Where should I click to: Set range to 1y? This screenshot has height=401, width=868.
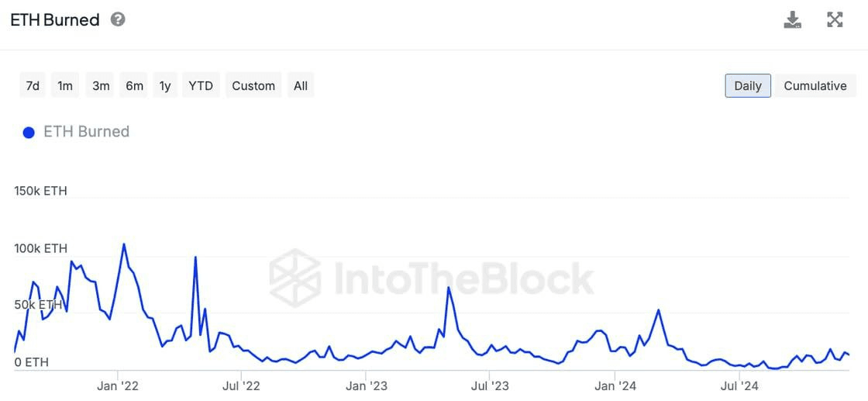click(x=165, y=86)
